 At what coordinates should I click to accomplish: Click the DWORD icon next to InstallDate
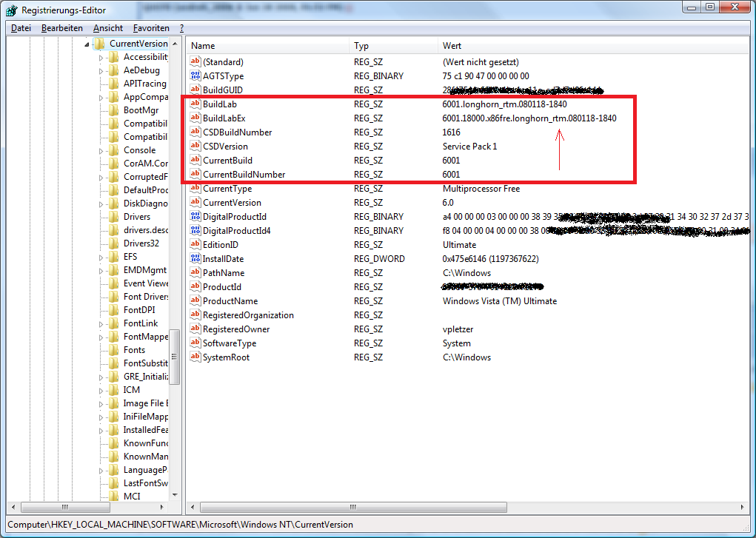pos(195,258)
